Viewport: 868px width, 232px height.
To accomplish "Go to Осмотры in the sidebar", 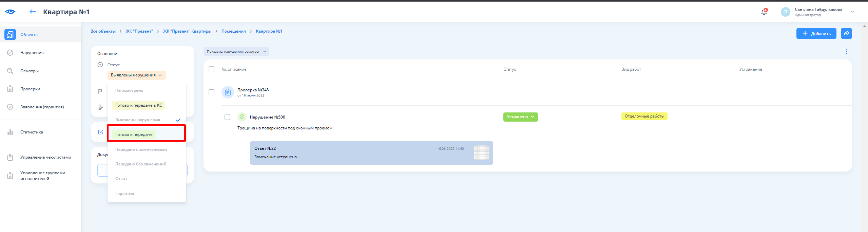I will pos(30,71).
